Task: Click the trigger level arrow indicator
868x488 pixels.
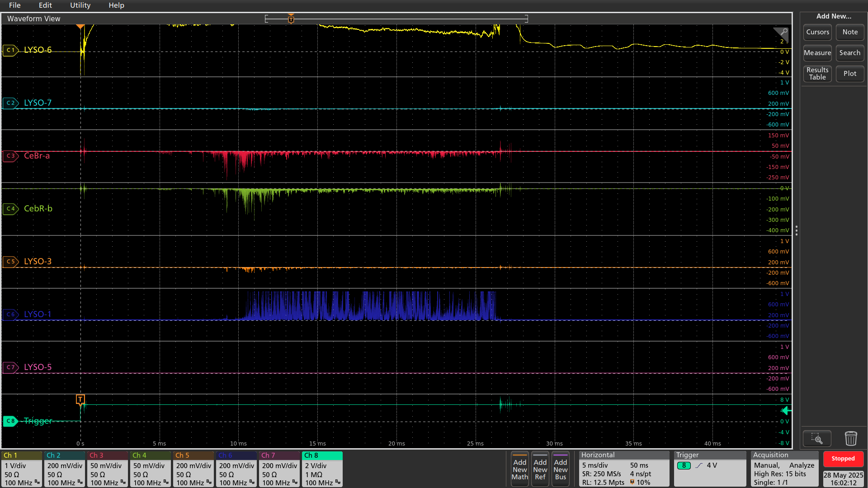Action: click(786, 410)
